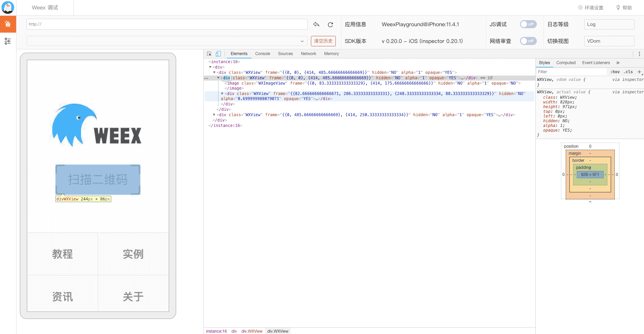This screenshot has width=644, height=334.
Task: Open the sliders settings icon in sidebar
Action: pos(8,41)
